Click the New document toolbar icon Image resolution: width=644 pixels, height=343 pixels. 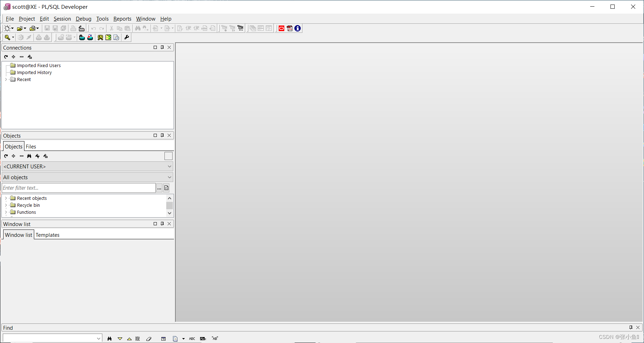[x=7, y=28]
